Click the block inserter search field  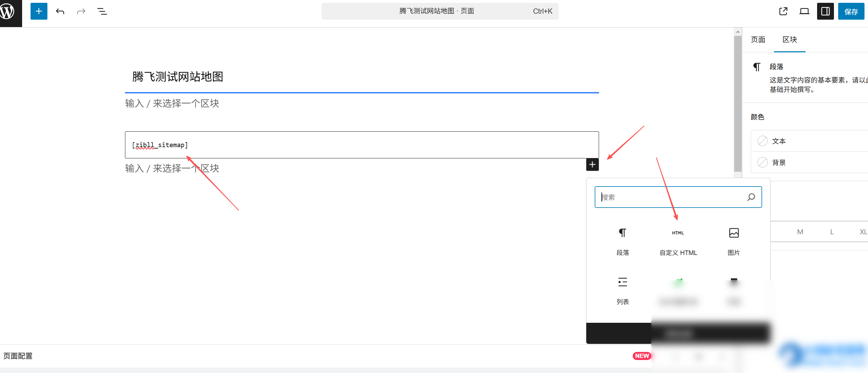(x=678, y=197)
